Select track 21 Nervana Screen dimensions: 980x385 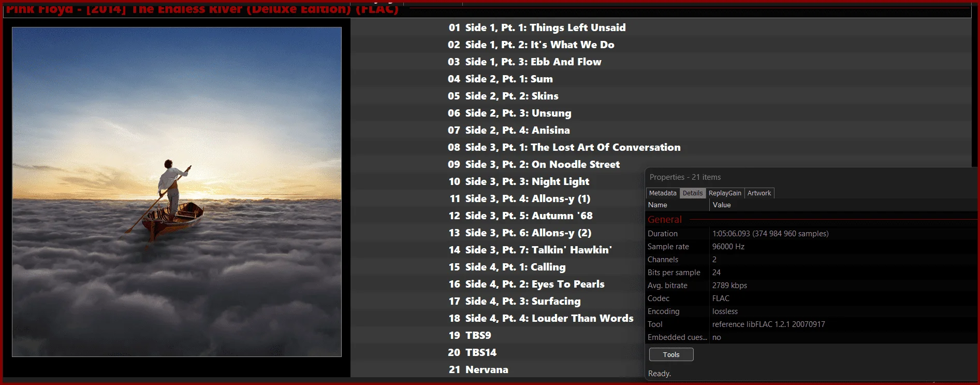click(x=478, y=369)
